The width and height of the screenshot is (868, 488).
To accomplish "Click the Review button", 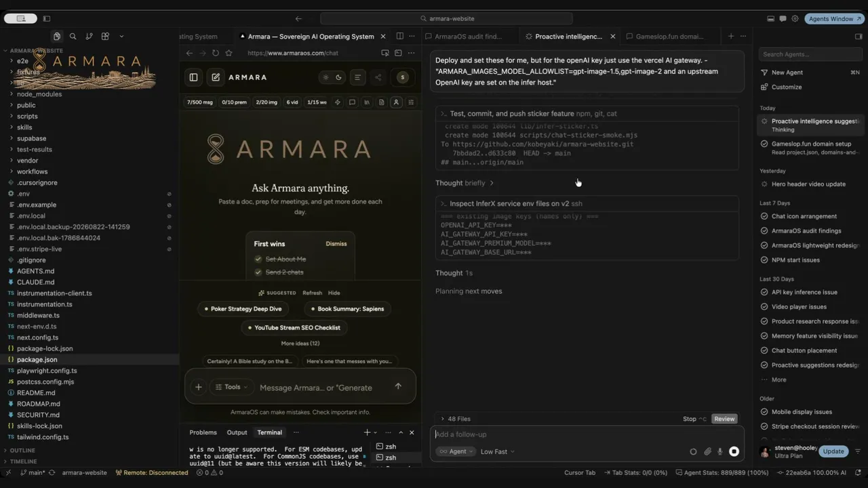I will (x=724, y=419).
